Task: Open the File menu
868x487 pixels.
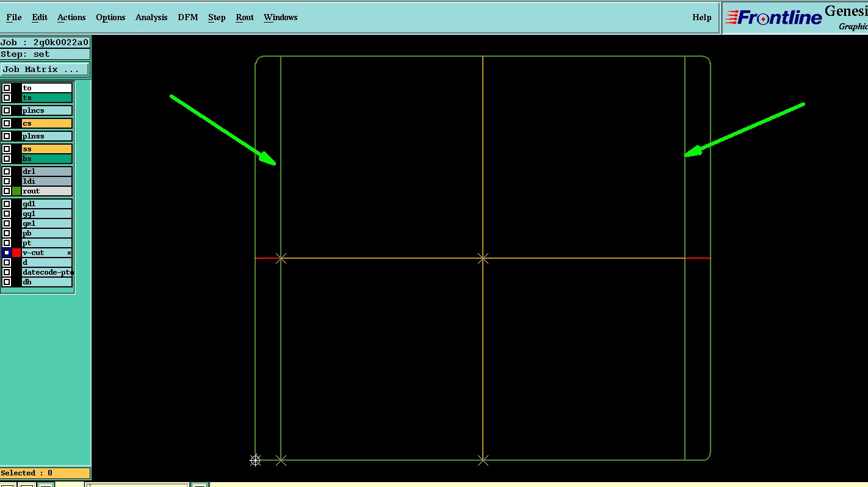Action: point(13,17)
